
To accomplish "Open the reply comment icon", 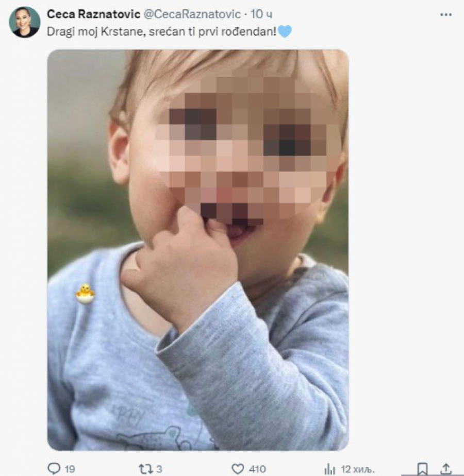I will click(x=54, y=468).
